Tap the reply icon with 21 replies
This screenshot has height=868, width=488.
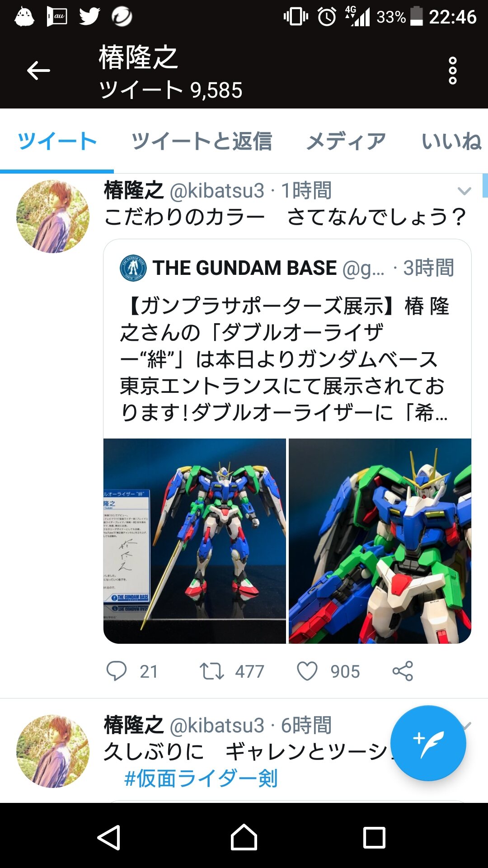pyautogui.click(x=117, y=671)
